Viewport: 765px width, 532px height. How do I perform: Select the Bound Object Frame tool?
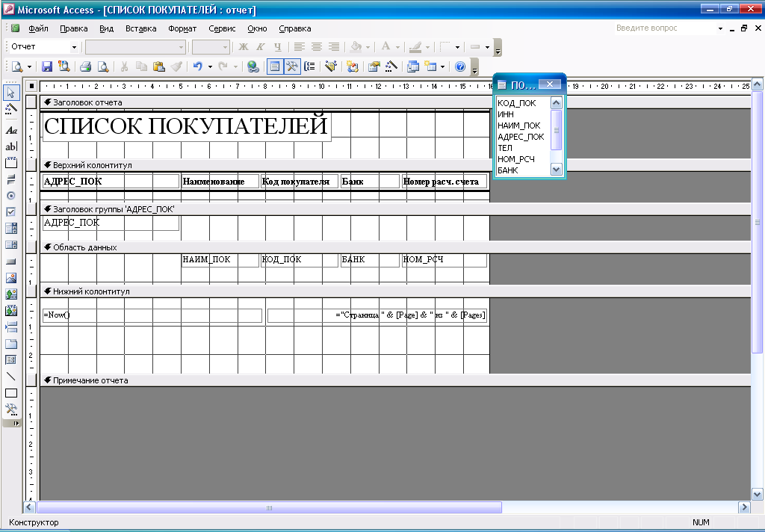tap(10, 311)
